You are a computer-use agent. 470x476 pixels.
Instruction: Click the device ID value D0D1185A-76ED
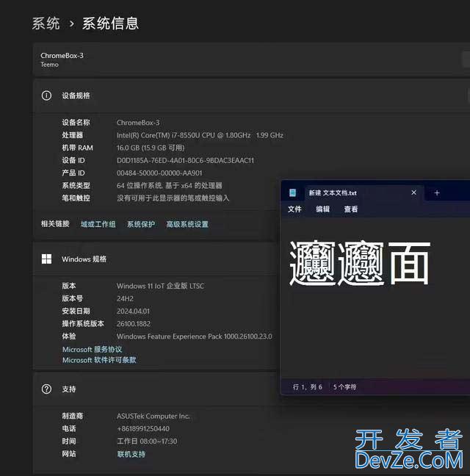point(185,160)
